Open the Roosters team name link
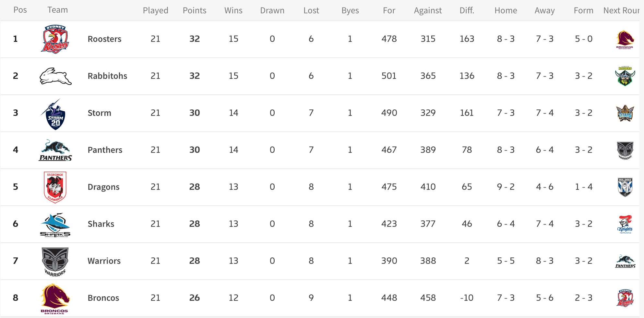Viewport: 644px width, 318px height. (x=104, y=39)
